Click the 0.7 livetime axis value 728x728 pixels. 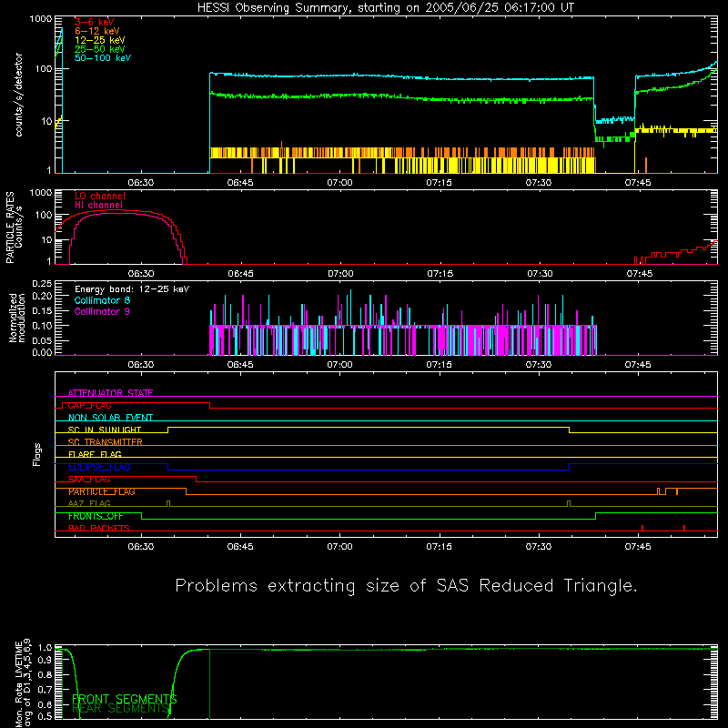[x=45, y=690]
